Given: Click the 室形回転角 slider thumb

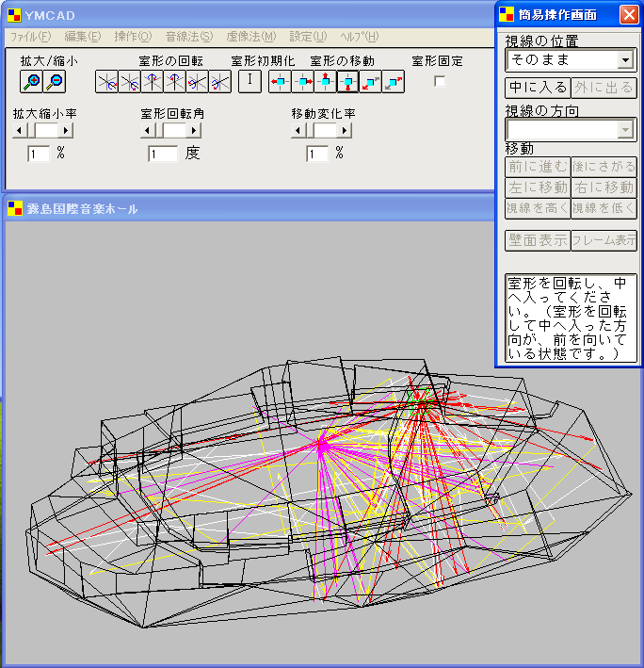Looking at the screenshot, I should coord(159,130).
